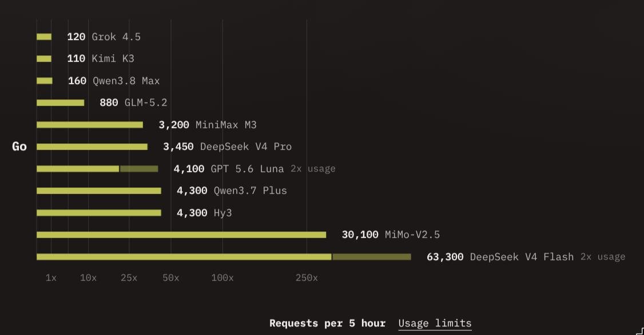644x335 pixels.
Task: Click the Kimi K3 model label
Action: [x=113, y=59]
